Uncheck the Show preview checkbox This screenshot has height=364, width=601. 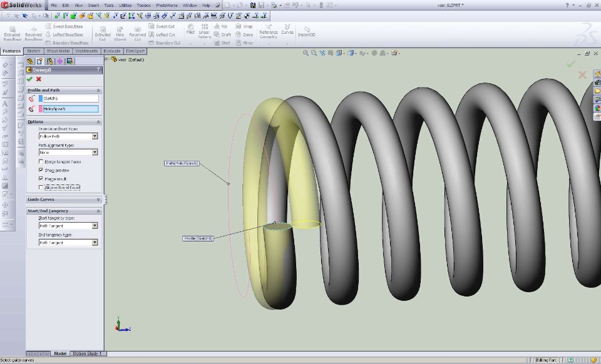41,170
